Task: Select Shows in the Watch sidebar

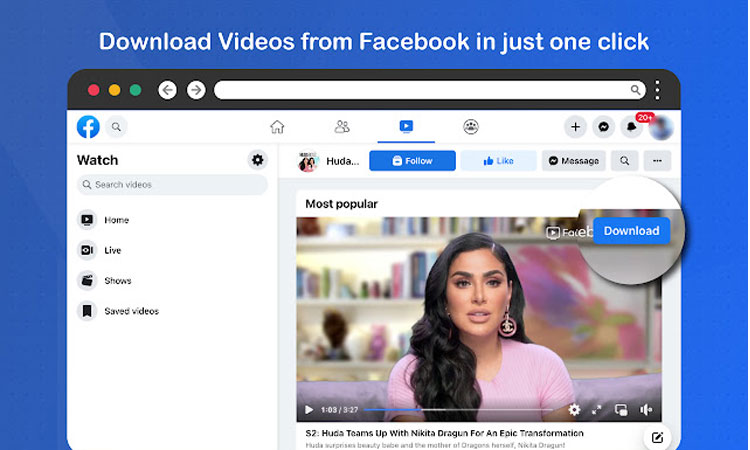Action: pyautogui.click(x=117, y=281)
